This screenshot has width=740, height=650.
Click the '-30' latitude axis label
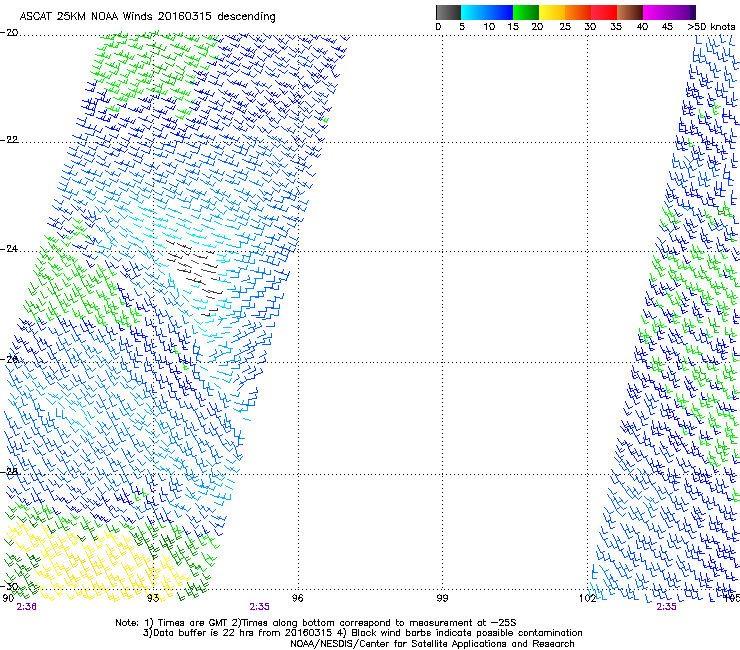[x=9, y=586]
